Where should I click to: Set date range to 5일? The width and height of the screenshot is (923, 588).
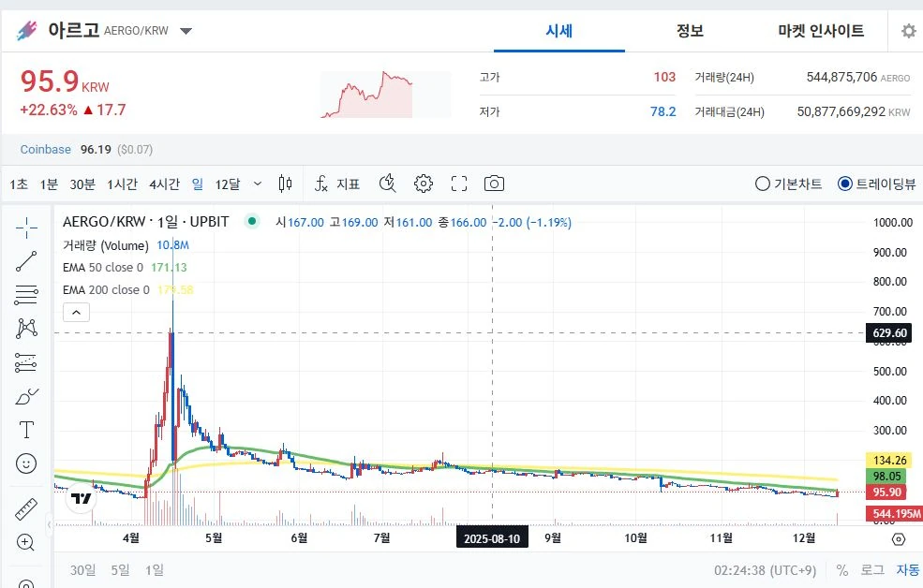(x=120, y=570)
